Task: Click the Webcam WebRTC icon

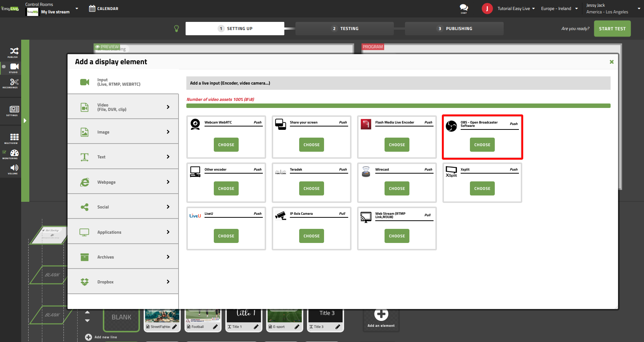Action: tap(195, 124)
